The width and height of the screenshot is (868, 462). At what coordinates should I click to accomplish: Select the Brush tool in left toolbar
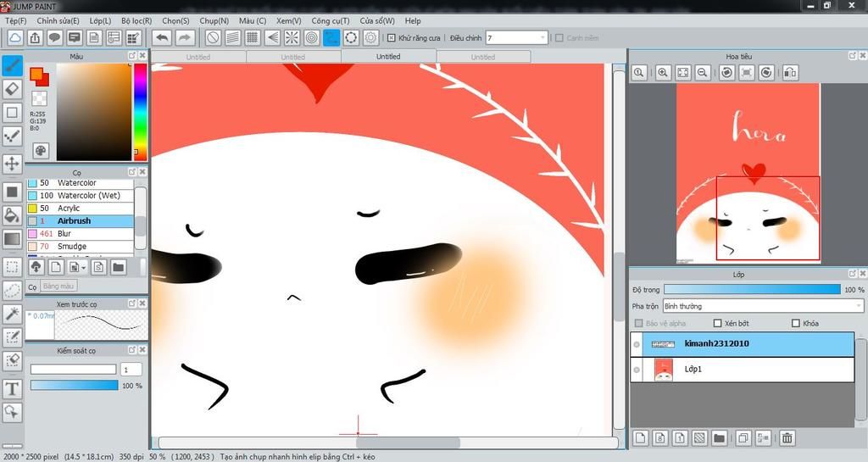tap(12, 65)
